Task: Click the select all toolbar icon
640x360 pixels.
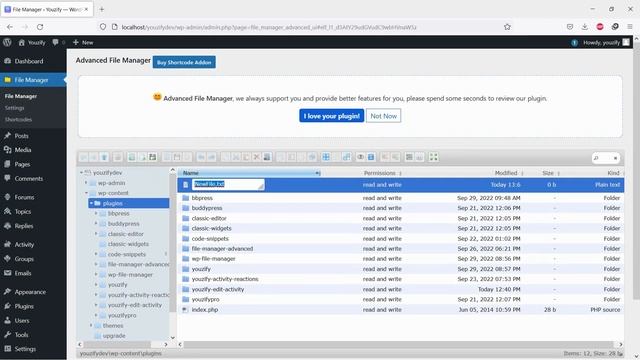Action: click(x=326, y=157)
